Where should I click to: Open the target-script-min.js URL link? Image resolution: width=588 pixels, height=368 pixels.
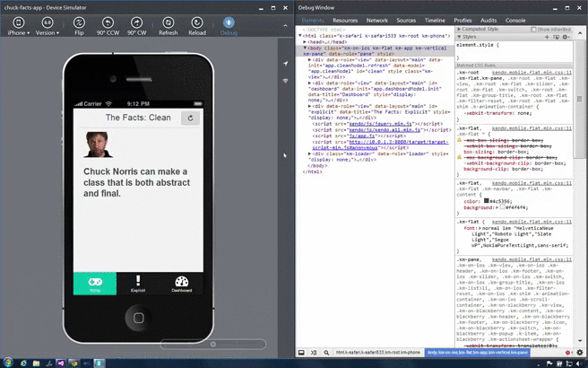click(380, 145)
